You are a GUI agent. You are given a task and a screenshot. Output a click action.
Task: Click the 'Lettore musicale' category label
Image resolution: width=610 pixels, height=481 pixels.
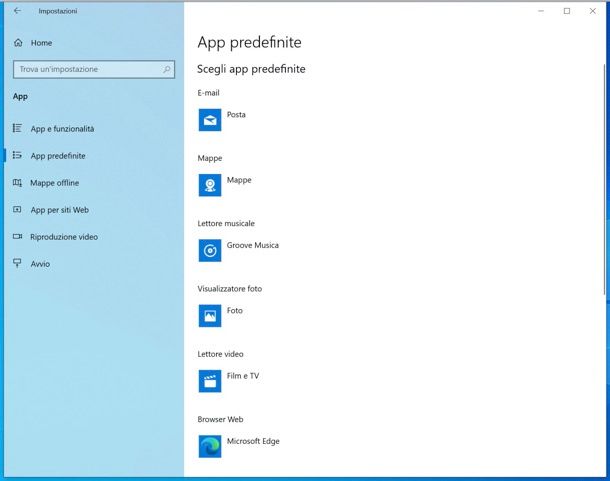click(x=226, y=223)
